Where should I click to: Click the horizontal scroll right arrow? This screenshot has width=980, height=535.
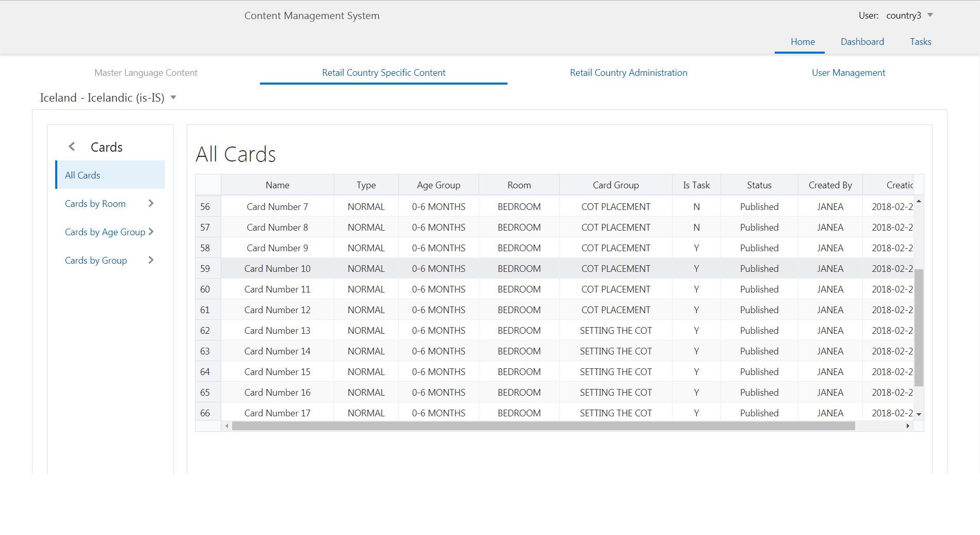click(908, 426)
